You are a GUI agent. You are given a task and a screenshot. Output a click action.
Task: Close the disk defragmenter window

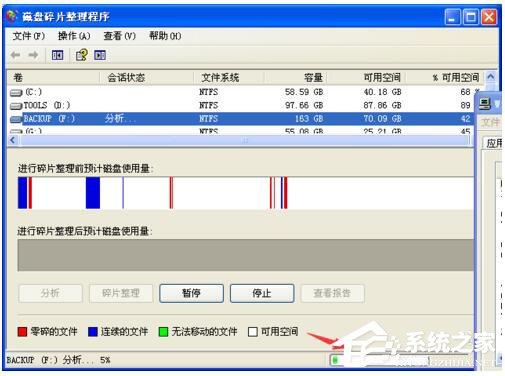(x=489, y=17)
